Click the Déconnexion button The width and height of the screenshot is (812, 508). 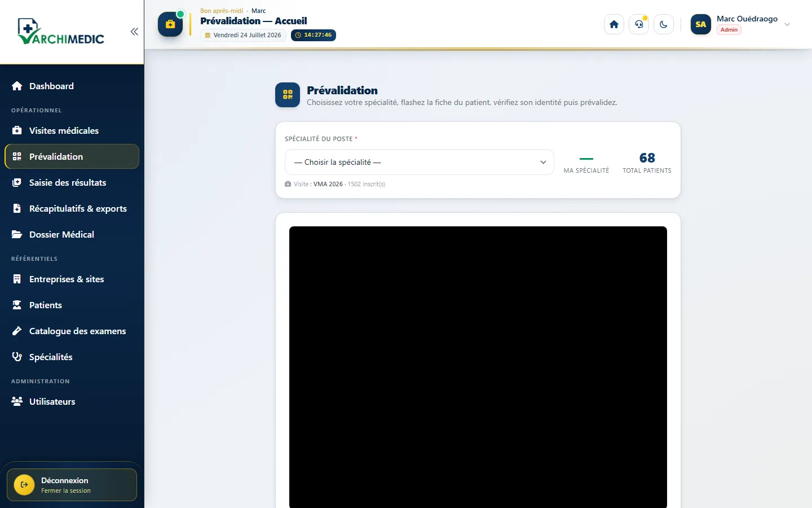tap(72, 485)
